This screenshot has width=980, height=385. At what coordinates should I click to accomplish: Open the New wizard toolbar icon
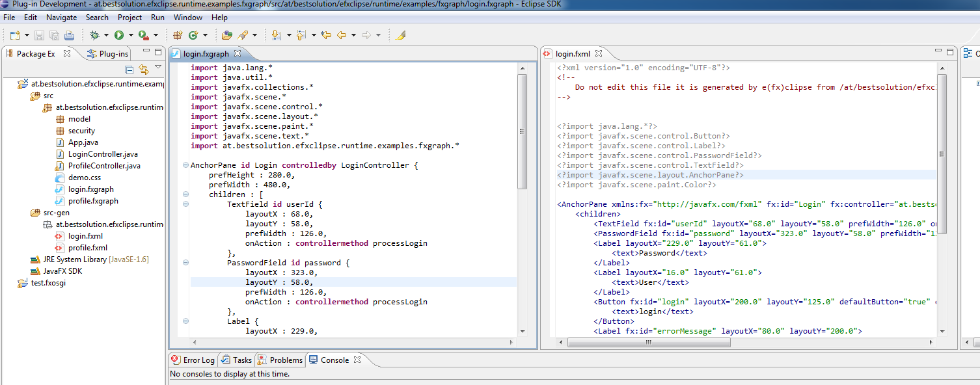point(14,34)
